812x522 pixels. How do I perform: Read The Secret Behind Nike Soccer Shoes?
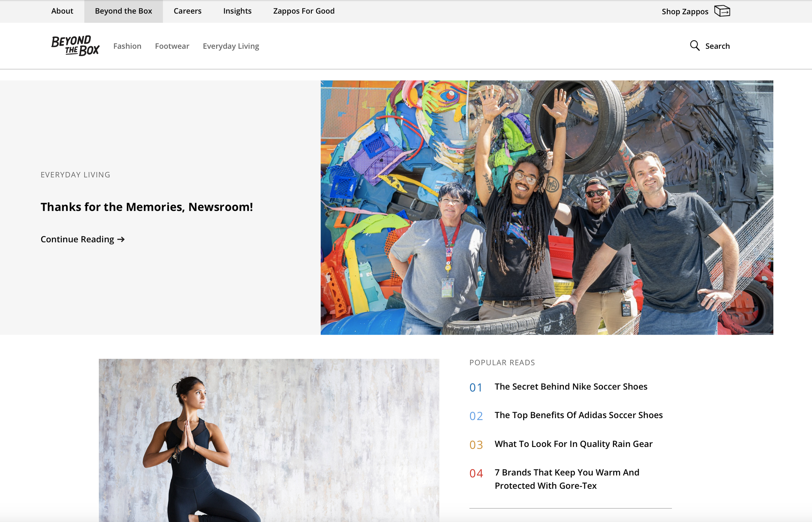pos(571,387)
